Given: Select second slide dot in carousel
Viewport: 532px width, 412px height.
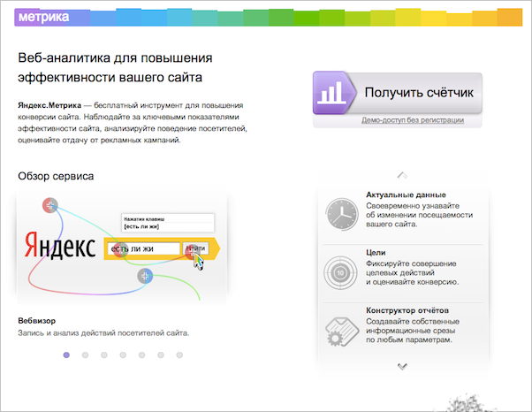Looking at the screenshot, I should tap(85, 355).
